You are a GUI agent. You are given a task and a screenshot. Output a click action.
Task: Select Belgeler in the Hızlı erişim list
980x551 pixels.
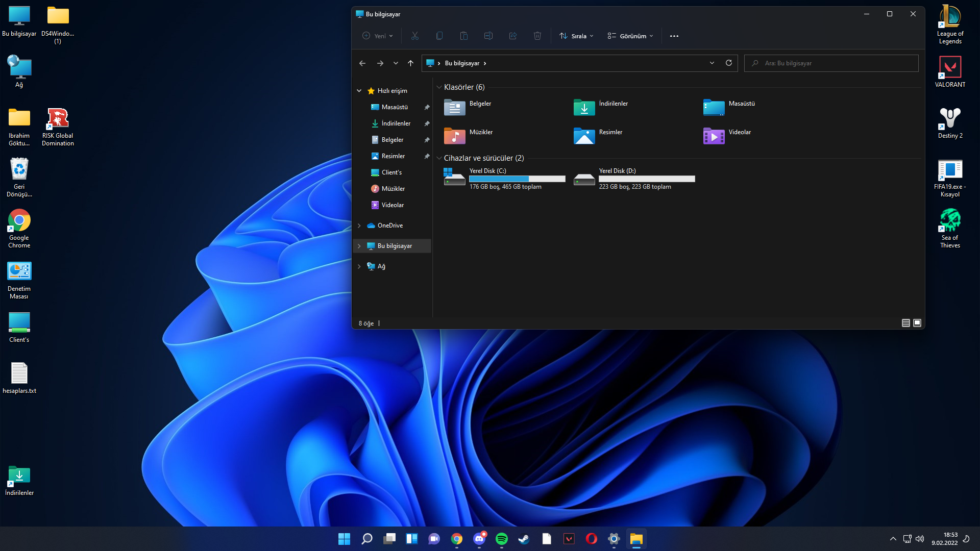point(392,140)
